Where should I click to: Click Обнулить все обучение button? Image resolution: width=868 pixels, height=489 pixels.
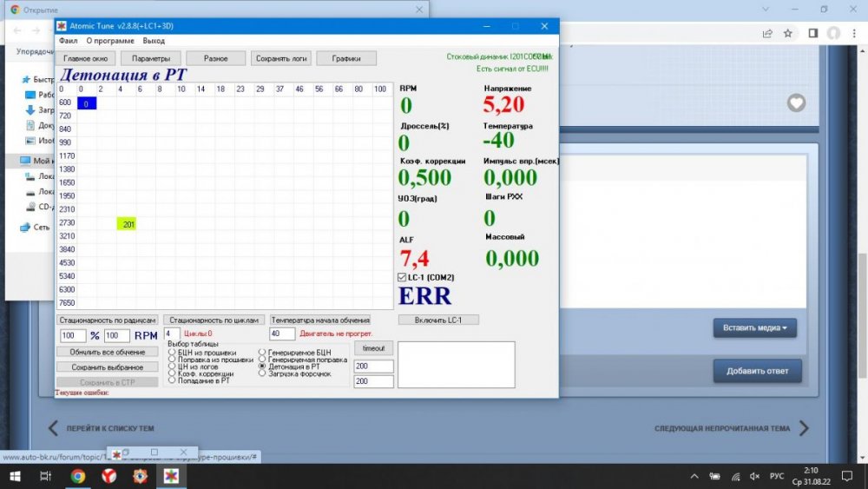click(108, 352)
